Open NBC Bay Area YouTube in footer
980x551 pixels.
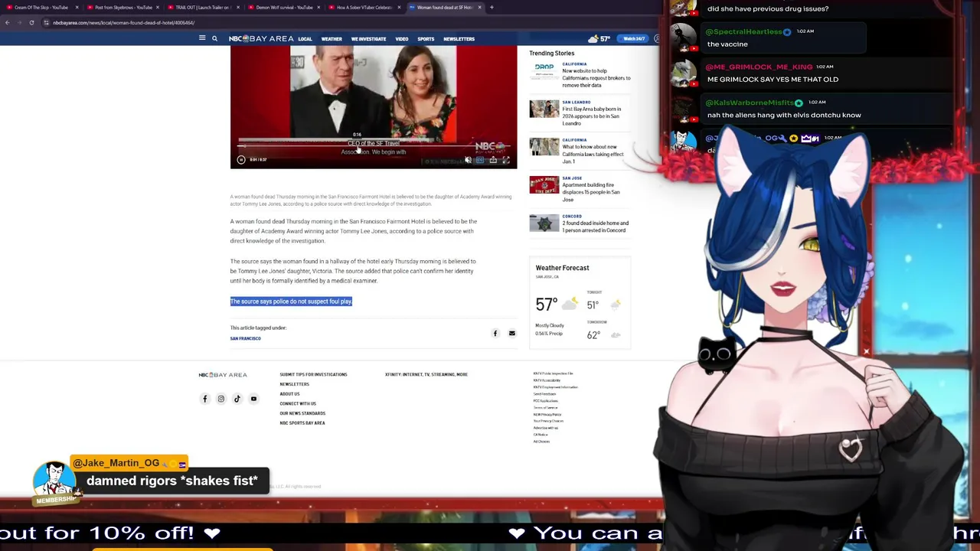pyautogui.click(x=253, y=399)
